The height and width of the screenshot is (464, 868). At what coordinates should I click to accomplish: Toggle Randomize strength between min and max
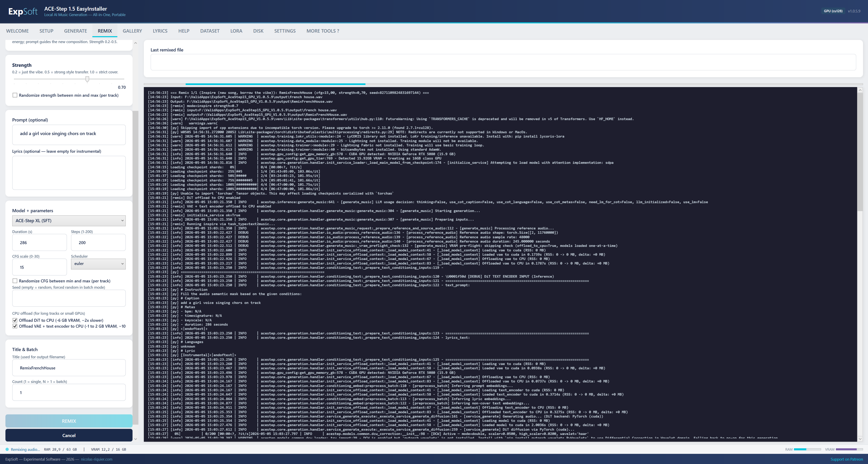click(15, 95)
